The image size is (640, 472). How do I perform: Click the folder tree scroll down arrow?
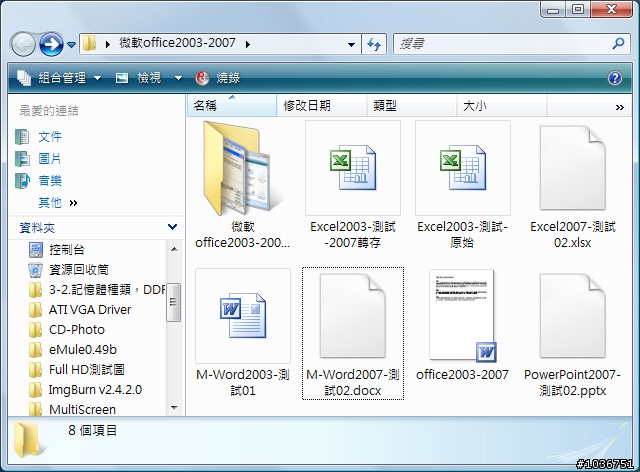coord(174,407)
